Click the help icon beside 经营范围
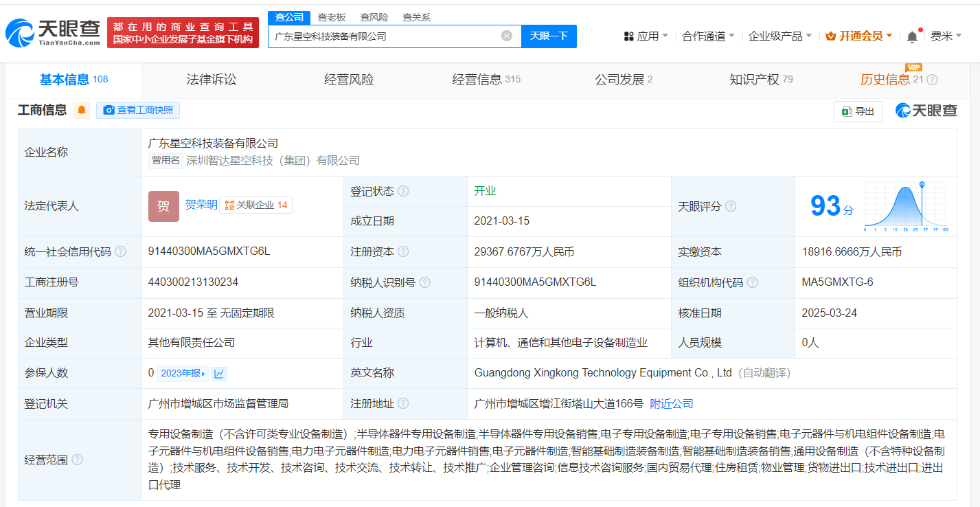Viewport: 980px width, 507px height. pyautogui.click(x=77, y=460)
